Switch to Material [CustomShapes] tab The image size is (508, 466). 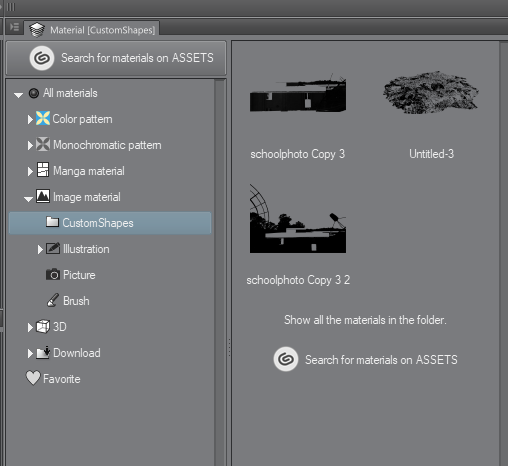(x=92, y=29)
